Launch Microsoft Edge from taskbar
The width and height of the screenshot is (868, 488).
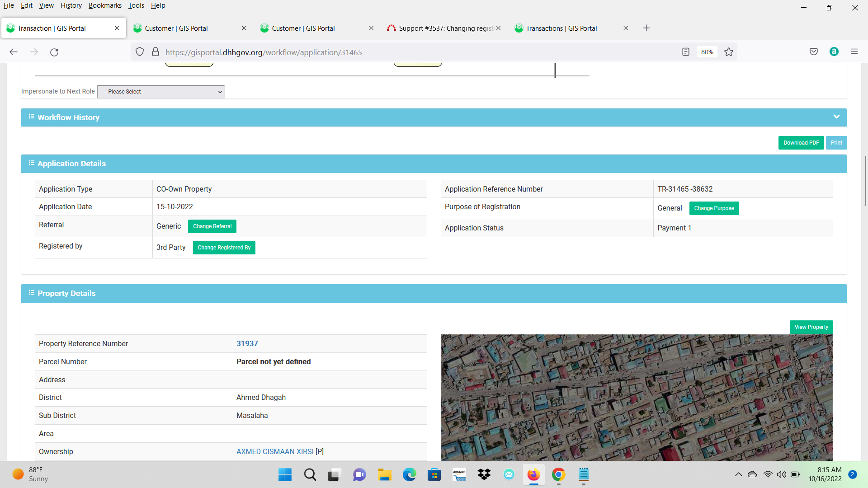[x=409, y=474]
